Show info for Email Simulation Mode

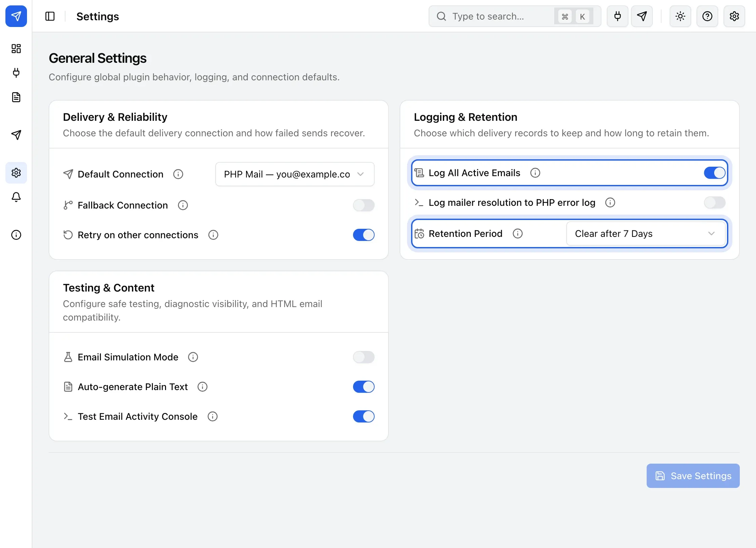point(193,357)
